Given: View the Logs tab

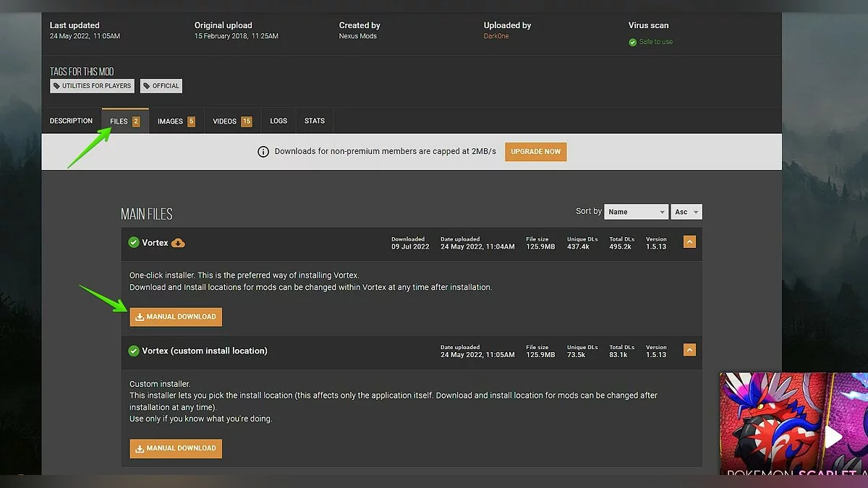Looking at the screenshot, I should [278, 121].
